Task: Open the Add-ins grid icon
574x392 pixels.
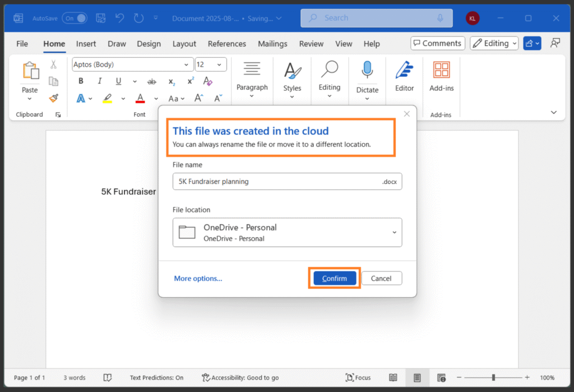Action: pyautogui.click(x=442, y=71)
